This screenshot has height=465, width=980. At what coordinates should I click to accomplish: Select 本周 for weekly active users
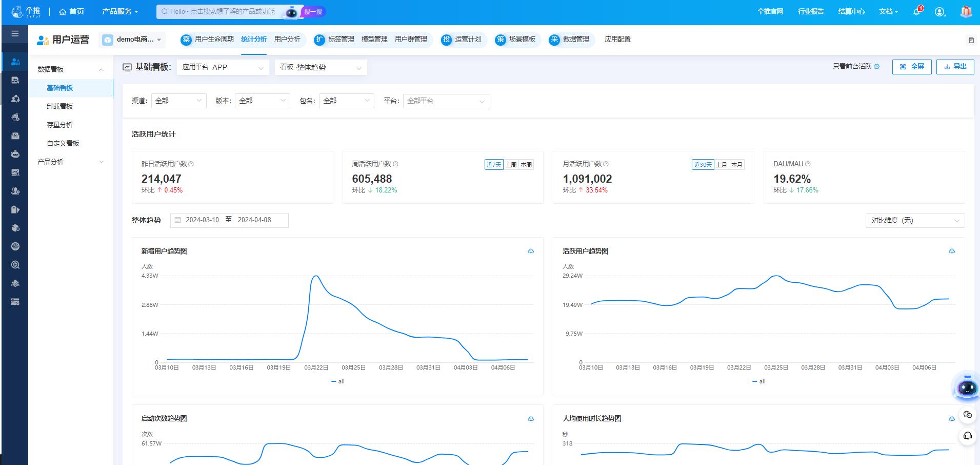[x=526, y=165]
